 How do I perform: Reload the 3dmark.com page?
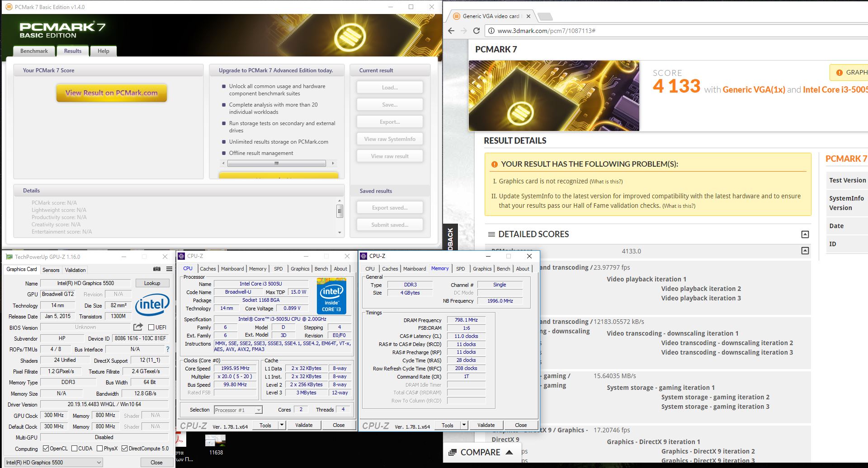pos(476,31)
